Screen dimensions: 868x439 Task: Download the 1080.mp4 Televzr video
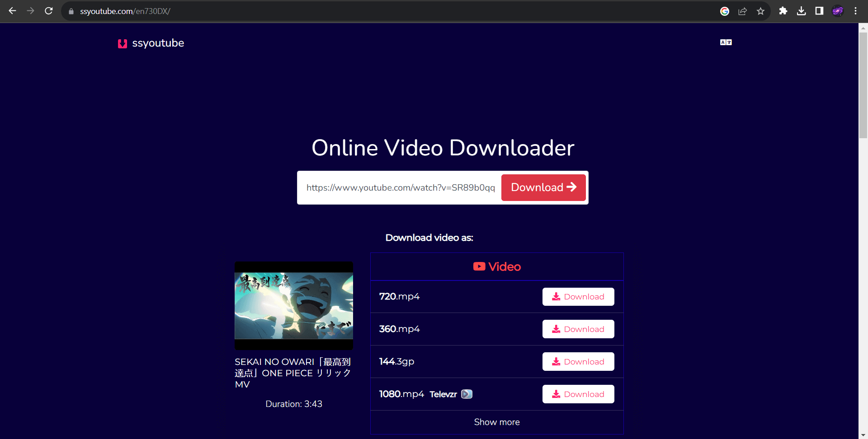[578, 394]
